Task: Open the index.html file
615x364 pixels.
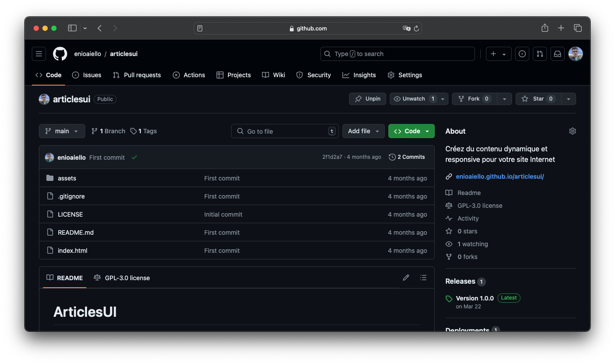Action: click(72, 251)
